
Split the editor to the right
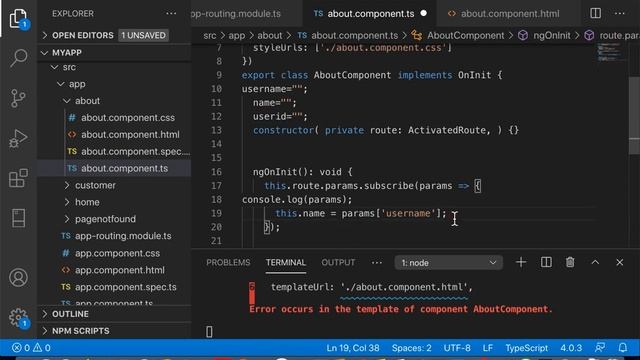[x=596, y=13]
